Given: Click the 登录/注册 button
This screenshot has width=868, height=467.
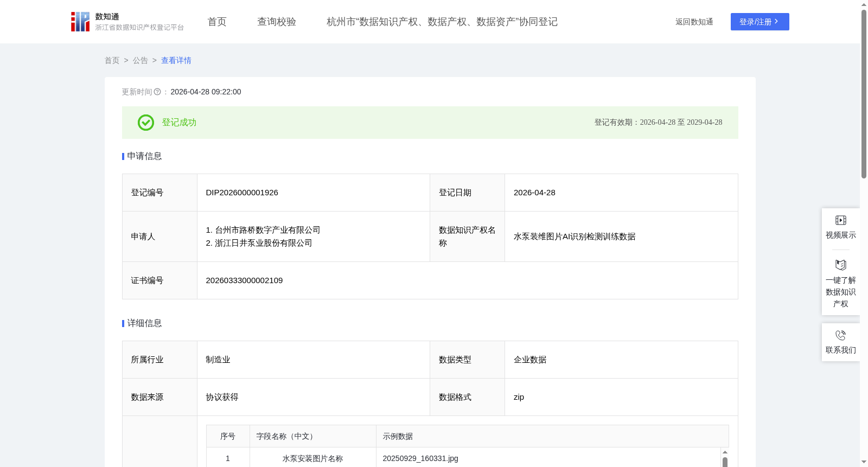Looking at the screenshot, I should pyautogui.click(x=760, y=22).
